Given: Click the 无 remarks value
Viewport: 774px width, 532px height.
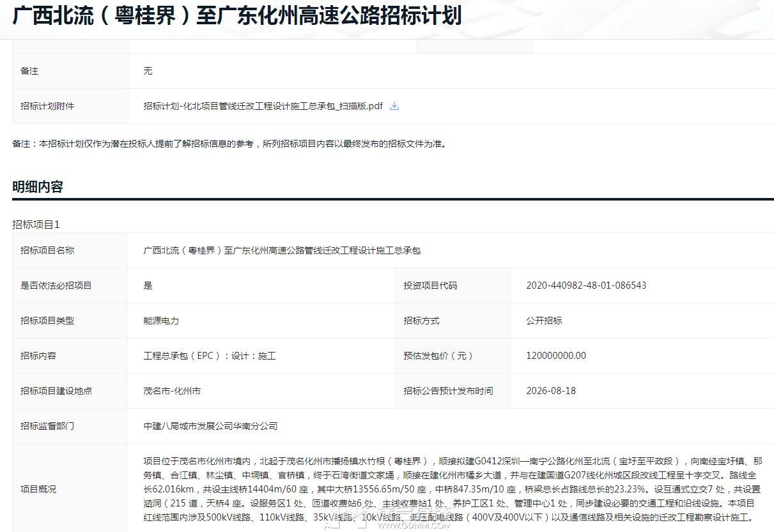Looking at the screenshot, I should coord(148,71).
